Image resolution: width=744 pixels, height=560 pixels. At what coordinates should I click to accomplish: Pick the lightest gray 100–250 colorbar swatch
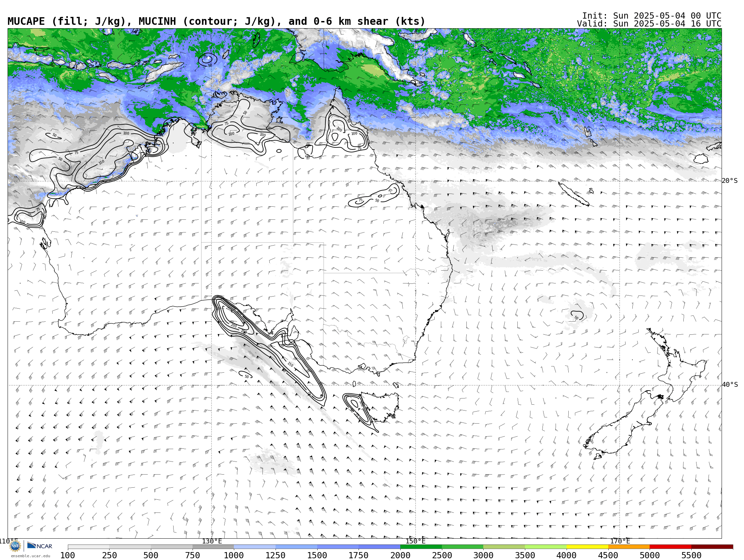click(89, 547)
